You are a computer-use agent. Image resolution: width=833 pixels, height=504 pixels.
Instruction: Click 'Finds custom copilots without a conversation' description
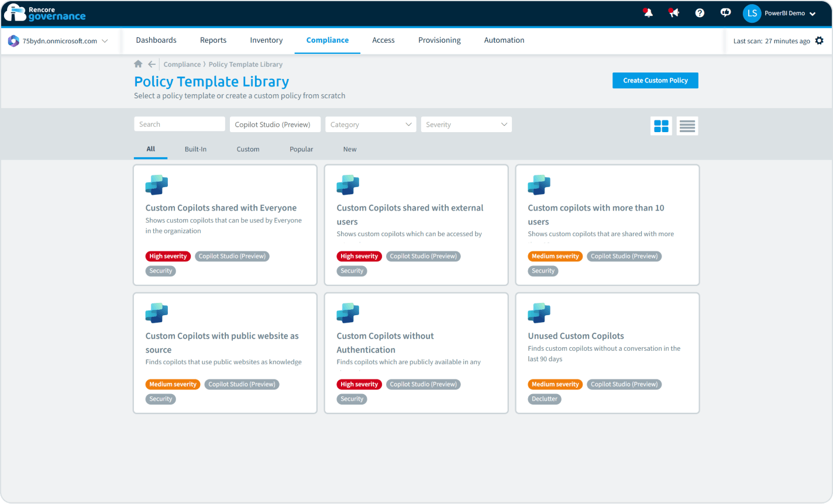604,354
